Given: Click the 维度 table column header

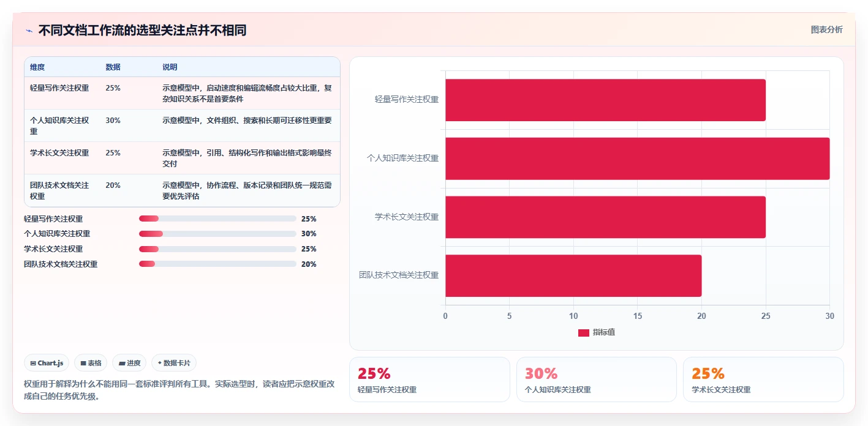Looking at the screenshot, I should pos(37,67).
